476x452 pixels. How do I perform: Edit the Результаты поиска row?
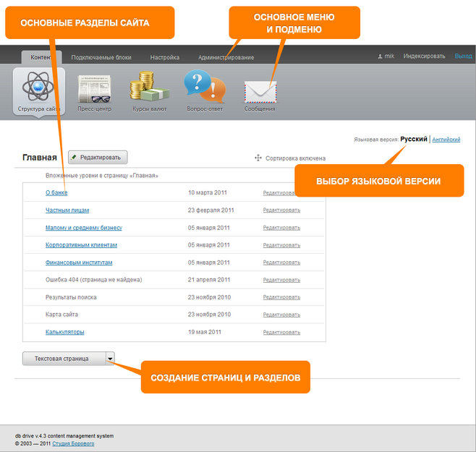point(281,297)
